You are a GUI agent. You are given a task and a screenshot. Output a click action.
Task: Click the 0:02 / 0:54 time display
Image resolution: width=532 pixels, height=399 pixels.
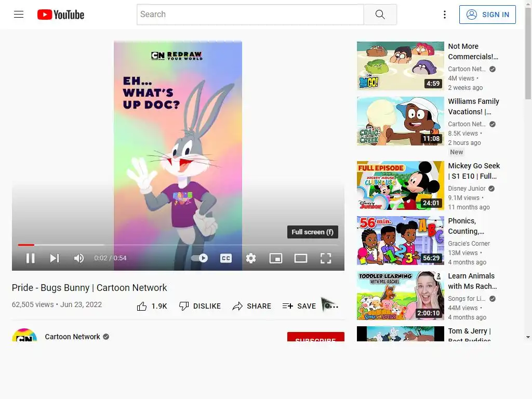110,258
